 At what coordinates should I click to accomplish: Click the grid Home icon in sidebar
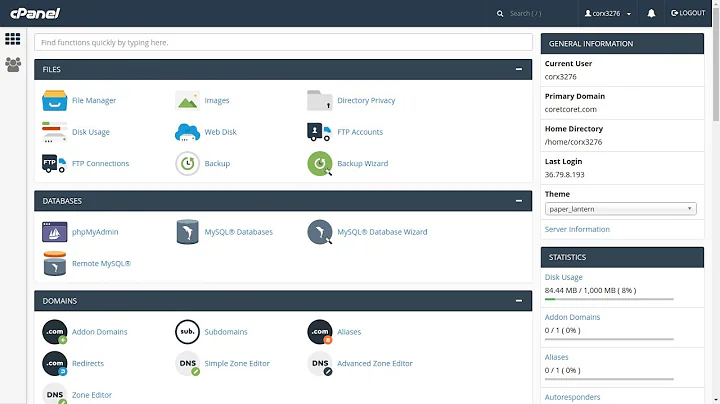pyautogui.click(x=13, y=39)
